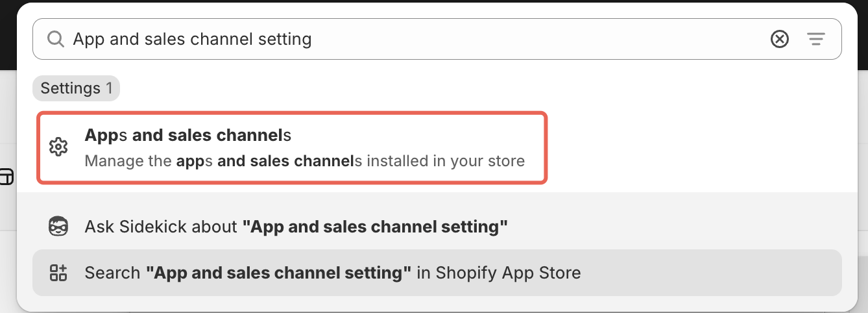Focus the search field containing "App and sales"
868x313 pixels.
pyautogui.click(x=192, y=40)
